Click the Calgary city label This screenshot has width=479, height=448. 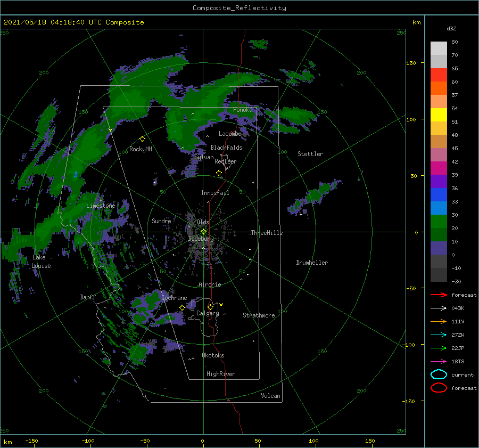(208, 313)
